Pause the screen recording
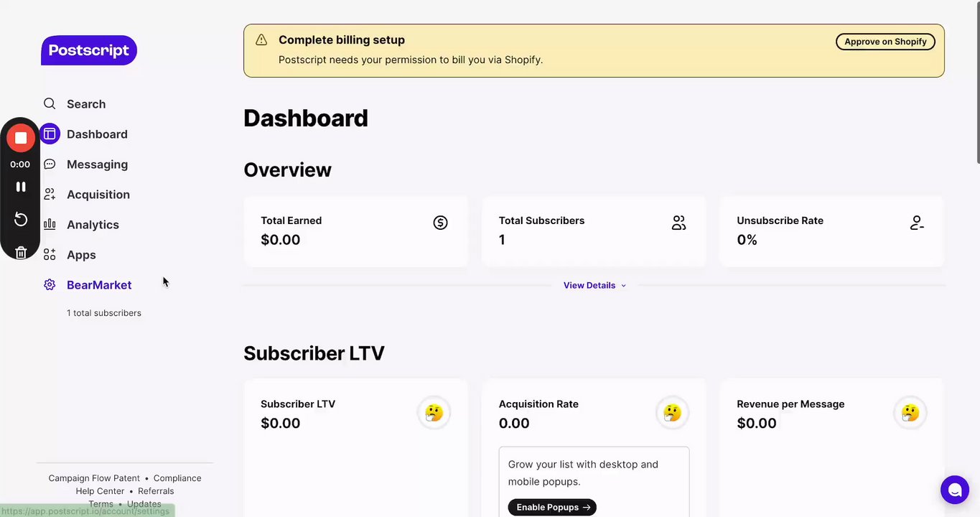This screenshot has width=980, height=517. 21,187
